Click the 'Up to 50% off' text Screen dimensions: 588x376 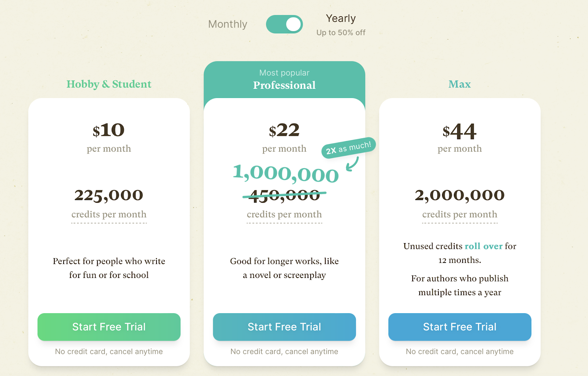point(341,33)
